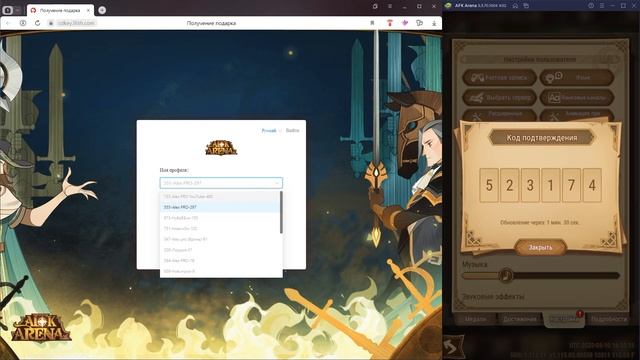Select the "Получение подарка" browser tab
640x360 pixels.
click(x=60, y=10)
